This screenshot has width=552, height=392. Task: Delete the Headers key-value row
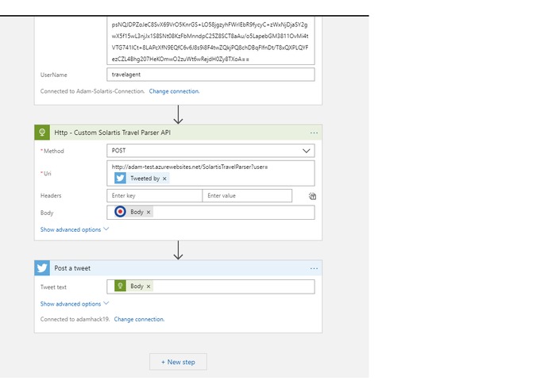click(x=312, y=196)
